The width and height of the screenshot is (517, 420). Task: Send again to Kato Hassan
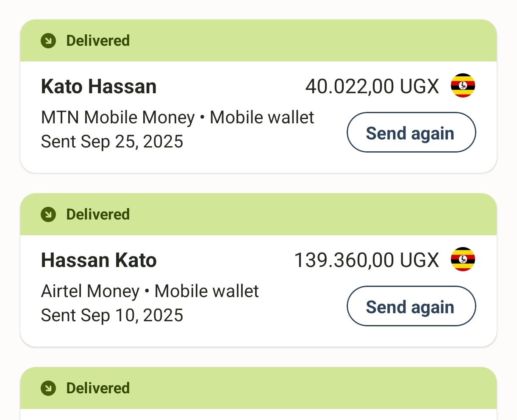click(x=411, y=132)
